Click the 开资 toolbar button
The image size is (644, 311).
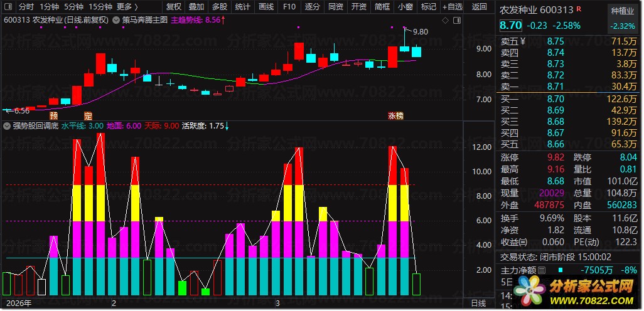point(359,6)
